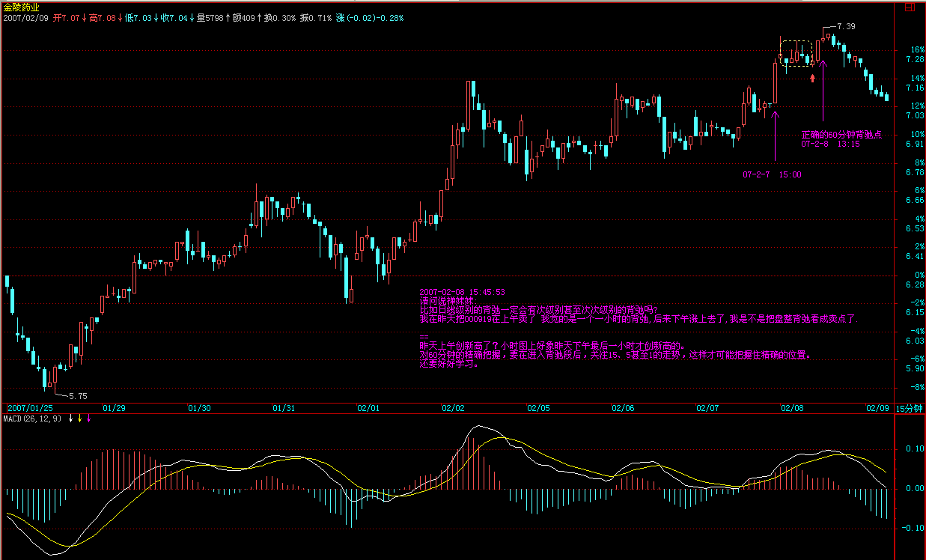This screenshot has width=926, height=560.
Task: Click the yellow MACD line arrow indicator
Action: [x=79, y=418]
